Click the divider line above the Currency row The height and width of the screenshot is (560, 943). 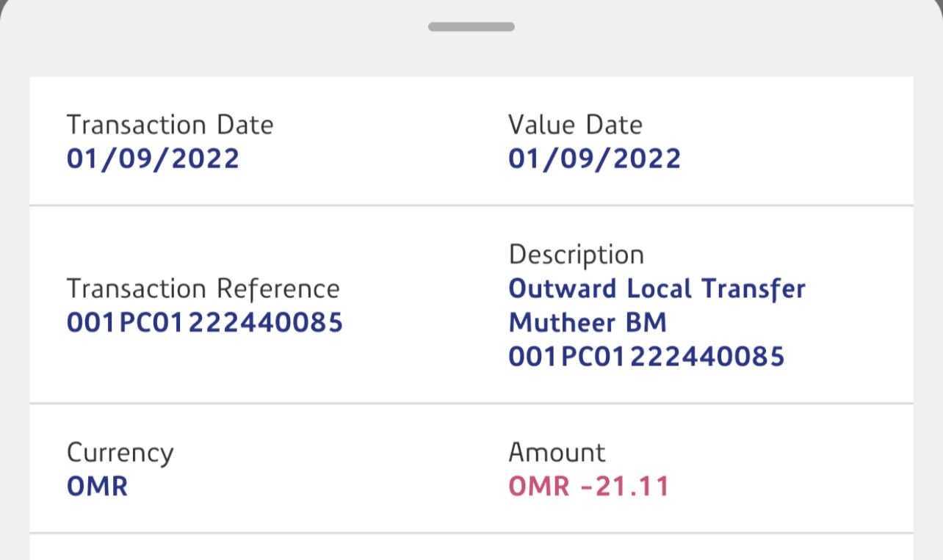coord(471,403)
